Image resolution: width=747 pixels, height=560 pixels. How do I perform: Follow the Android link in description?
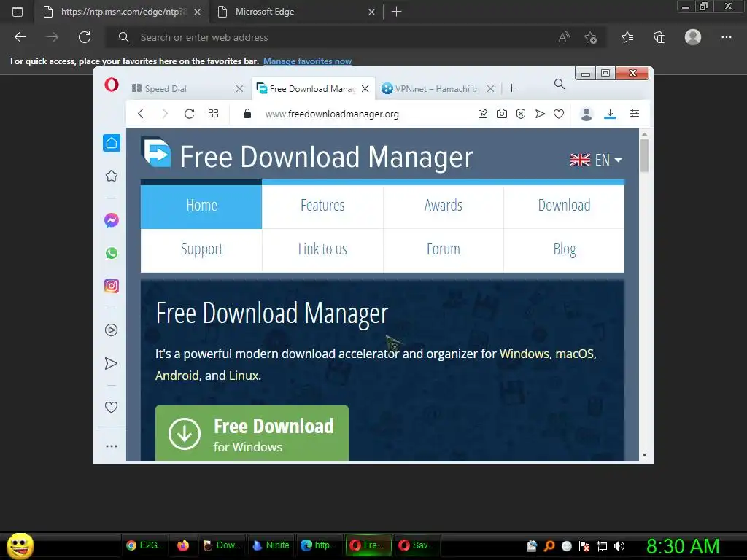point(177,376)
